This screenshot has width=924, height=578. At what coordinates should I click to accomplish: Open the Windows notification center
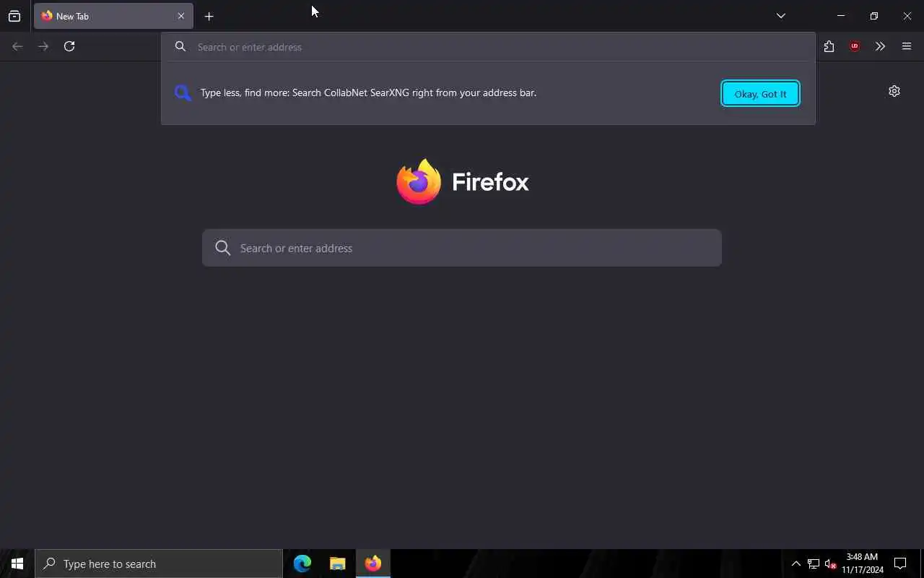pyautogui.click(x=900, y=564)
